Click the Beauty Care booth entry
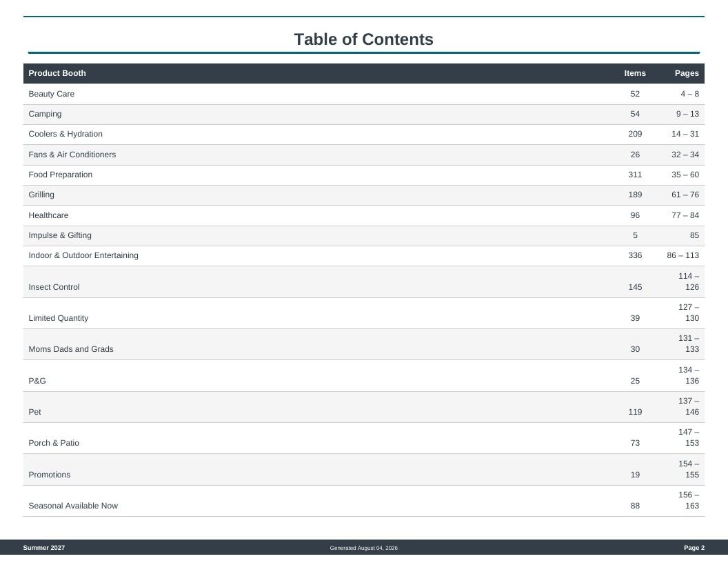This screenshot has width=728, height=563. [52, 94]
